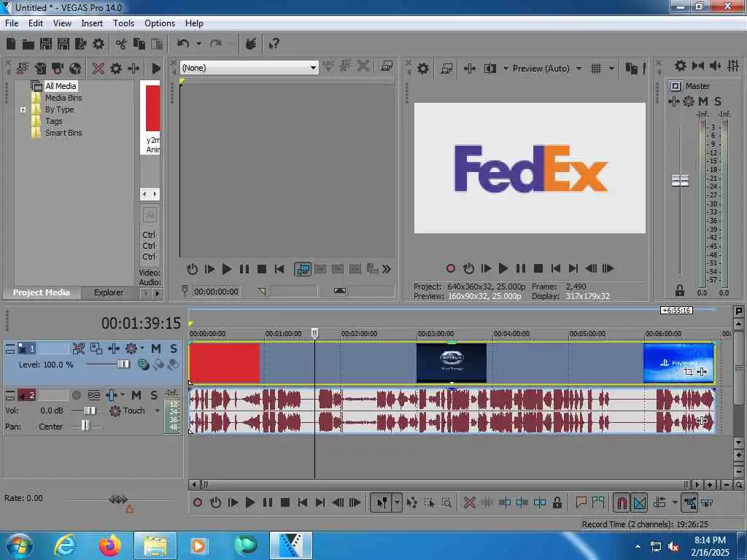Open the File menu

[x=12, y=23]
